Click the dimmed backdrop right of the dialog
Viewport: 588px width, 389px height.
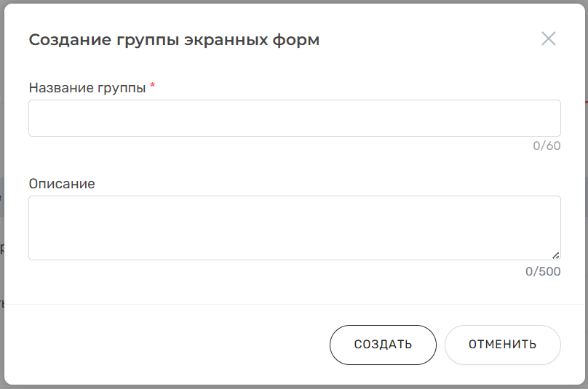(586, 218)
